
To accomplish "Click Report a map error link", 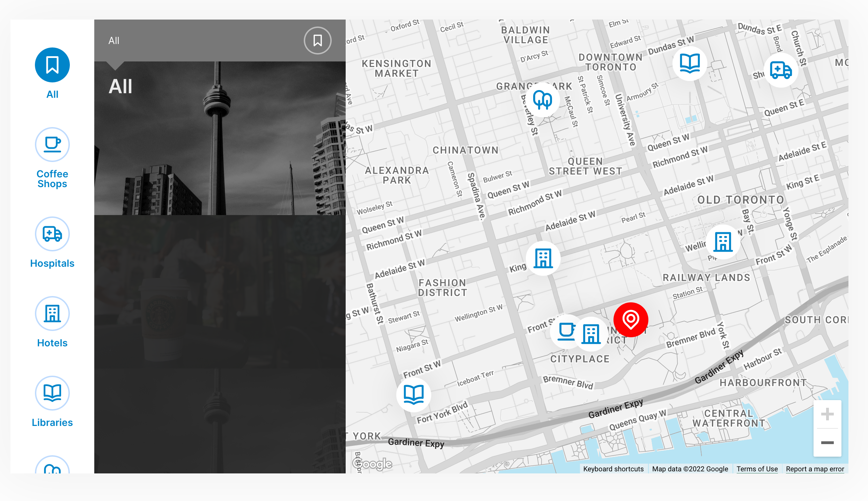I will point(815,469).
